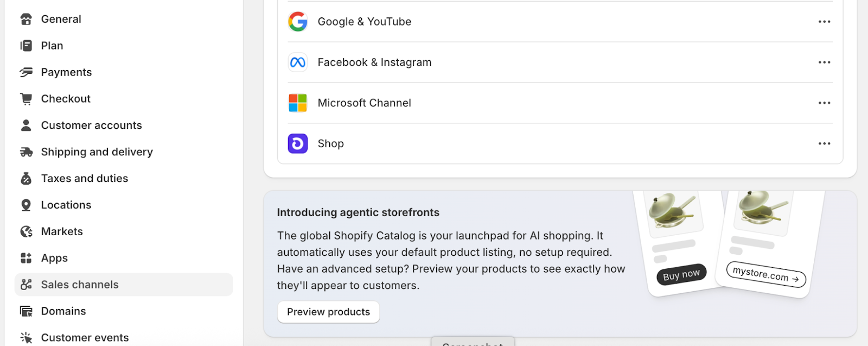
Task: Open Customer events settings
Action: click(124, 338)
